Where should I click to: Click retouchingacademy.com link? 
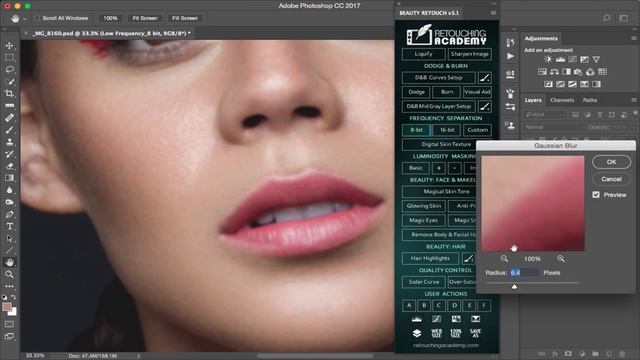(446, 345)
